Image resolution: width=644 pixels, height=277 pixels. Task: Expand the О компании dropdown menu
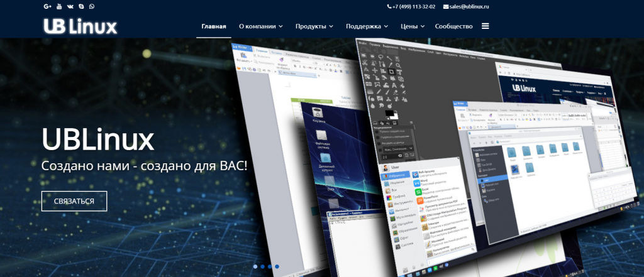tap(261, 26)
